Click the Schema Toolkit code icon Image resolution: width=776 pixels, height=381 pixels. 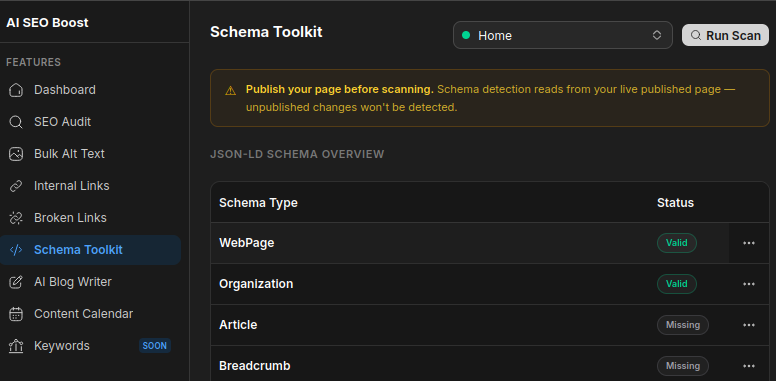[x=16, y=250]
